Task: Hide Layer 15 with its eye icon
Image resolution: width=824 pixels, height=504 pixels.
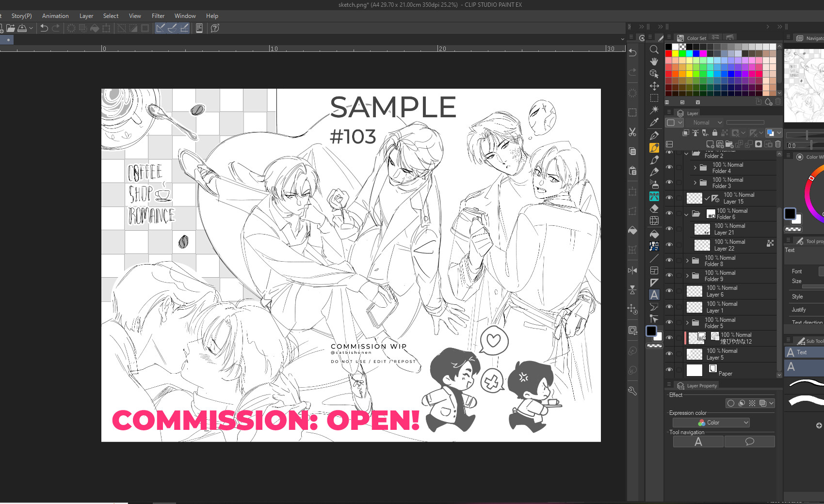Action: (669, 198)
